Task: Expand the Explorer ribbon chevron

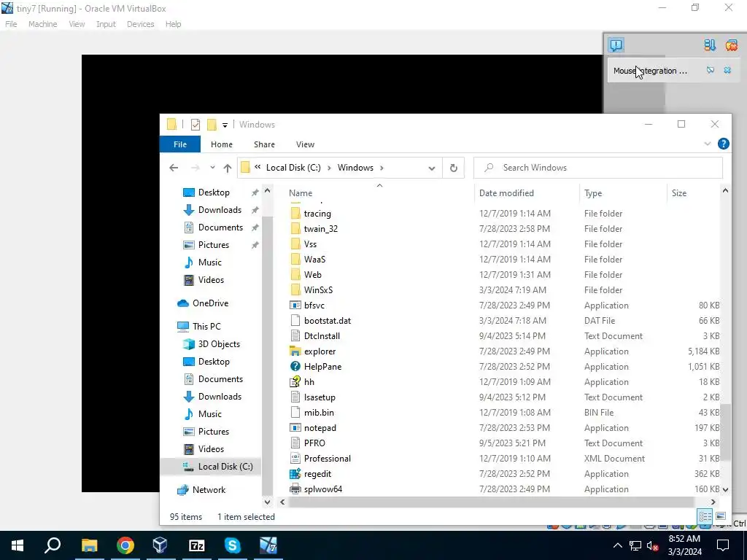Action: [708, 144]
